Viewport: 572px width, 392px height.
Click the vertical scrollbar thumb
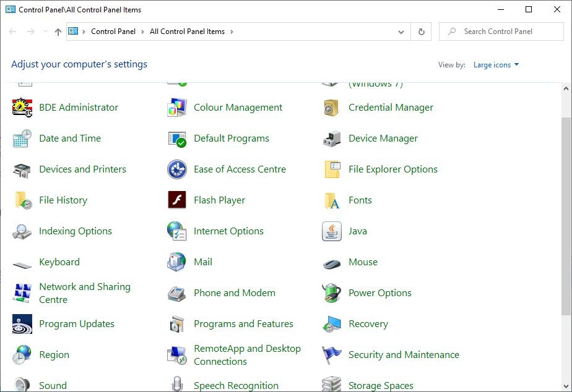[566, 216]
